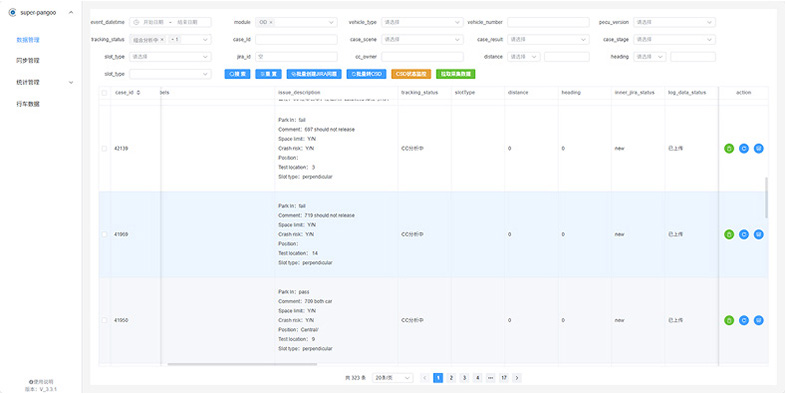Click green action icon for case 41950
The image size is (785, 394).
[729, 320]
